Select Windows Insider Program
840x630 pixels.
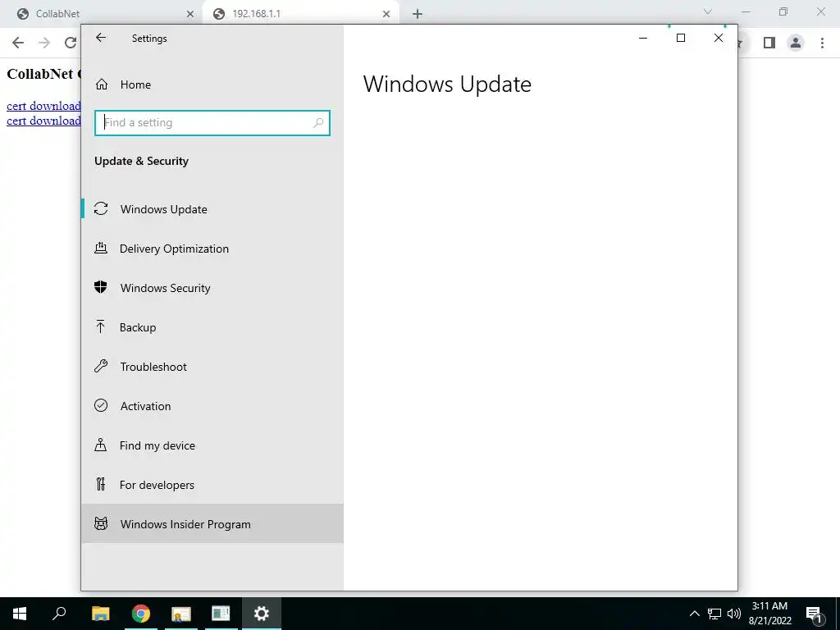click(212, 524)
